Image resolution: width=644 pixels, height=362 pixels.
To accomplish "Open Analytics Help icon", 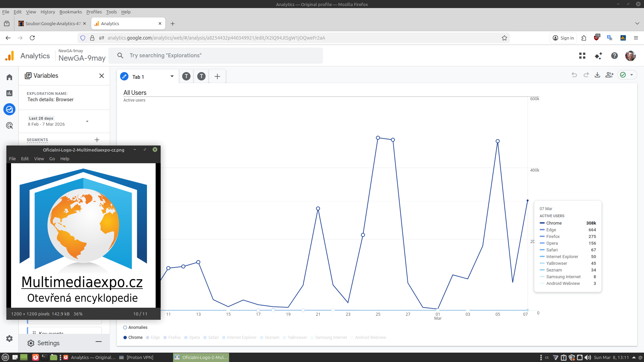I will coord(614,56).
